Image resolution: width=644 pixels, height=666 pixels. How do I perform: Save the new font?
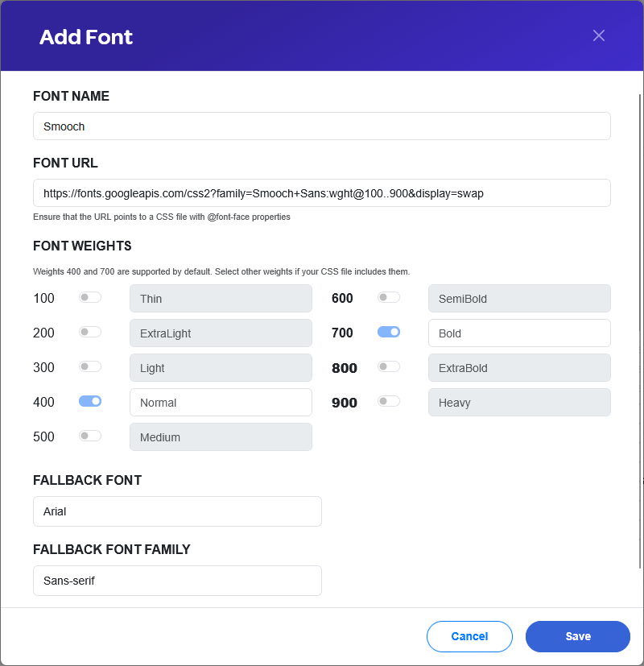[578, 636]
